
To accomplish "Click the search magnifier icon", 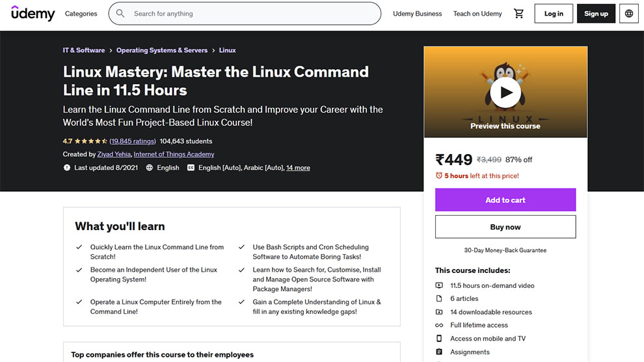I will coord(120,14).
